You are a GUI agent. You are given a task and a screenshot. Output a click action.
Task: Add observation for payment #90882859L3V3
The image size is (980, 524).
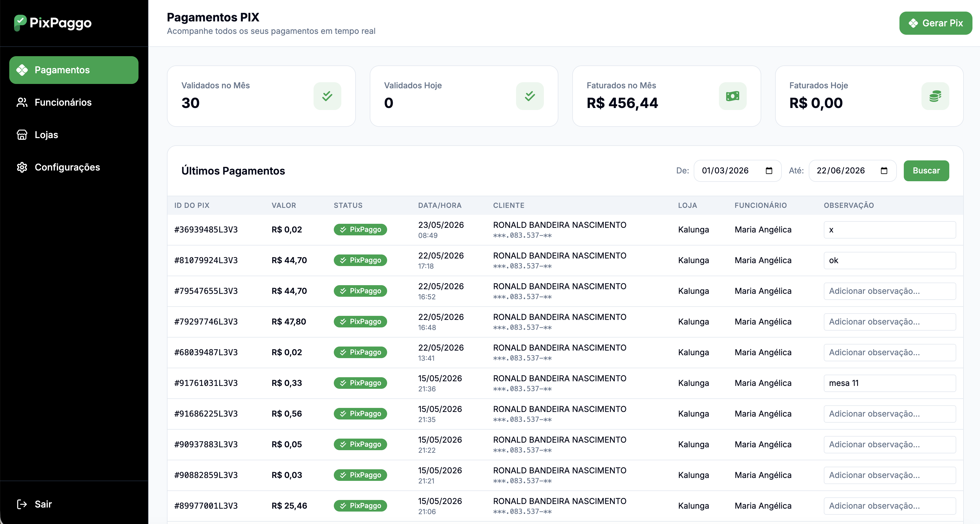(x=890, y=475)
